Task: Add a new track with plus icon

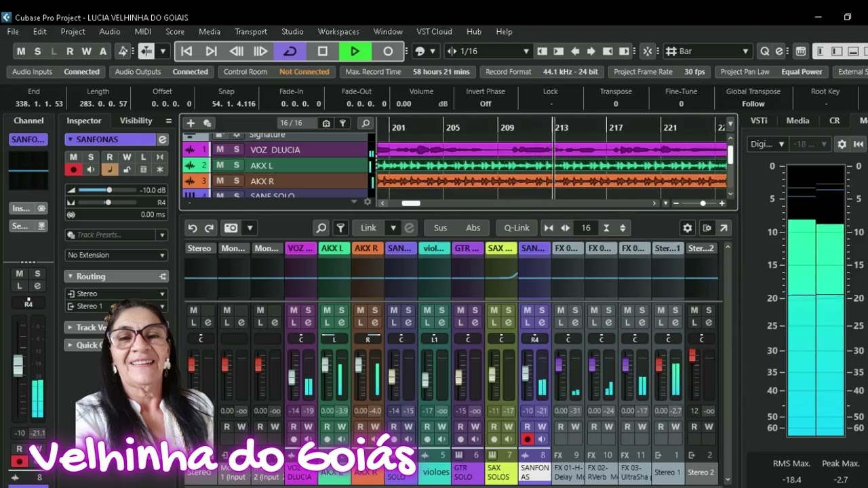Action: pos(191,123)
